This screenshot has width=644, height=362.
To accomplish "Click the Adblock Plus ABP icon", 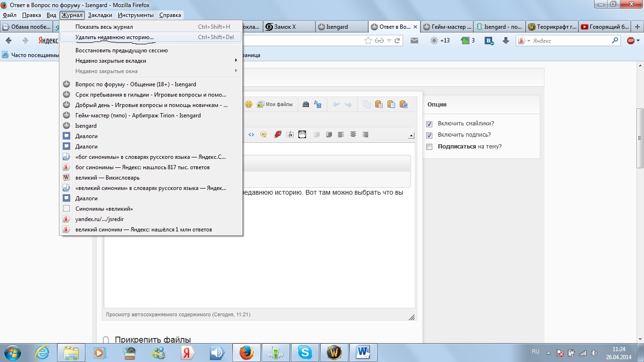I will 631,41.
